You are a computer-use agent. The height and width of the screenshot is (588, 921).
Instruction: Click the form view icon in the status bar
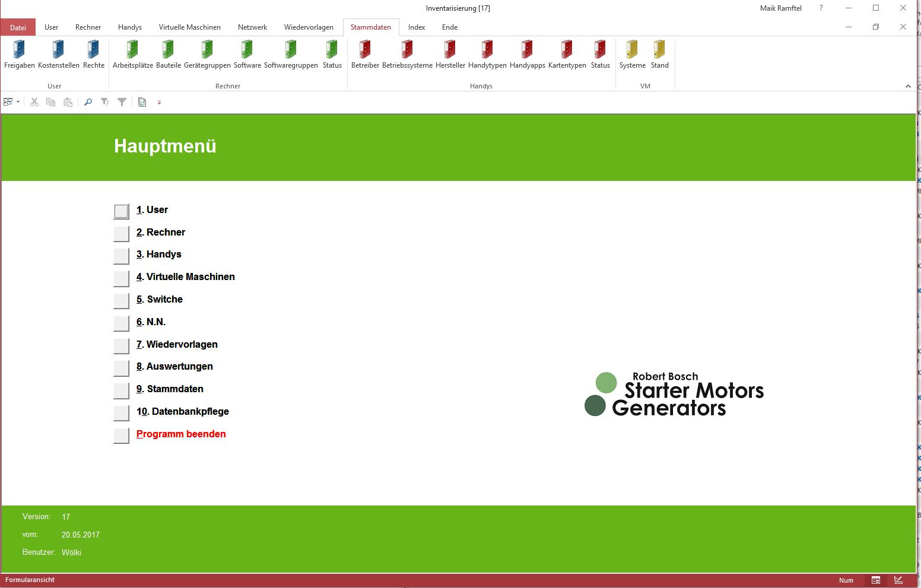pos(876,580)
